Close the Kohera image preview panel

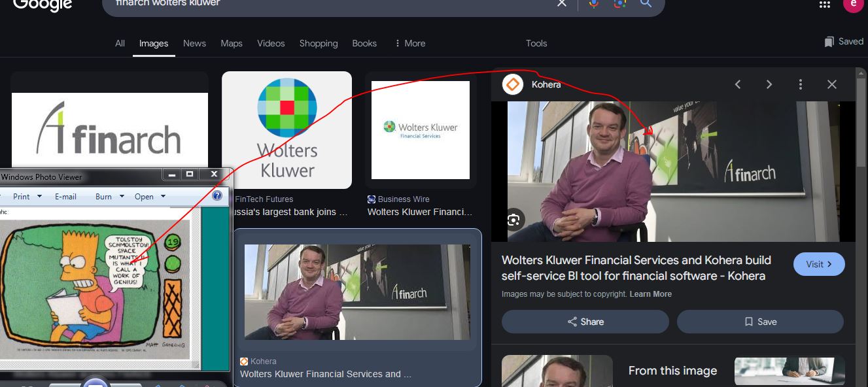[832, 84]
